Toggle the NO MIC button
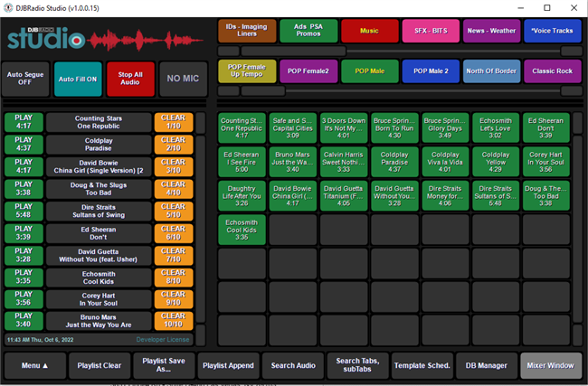 183,79
